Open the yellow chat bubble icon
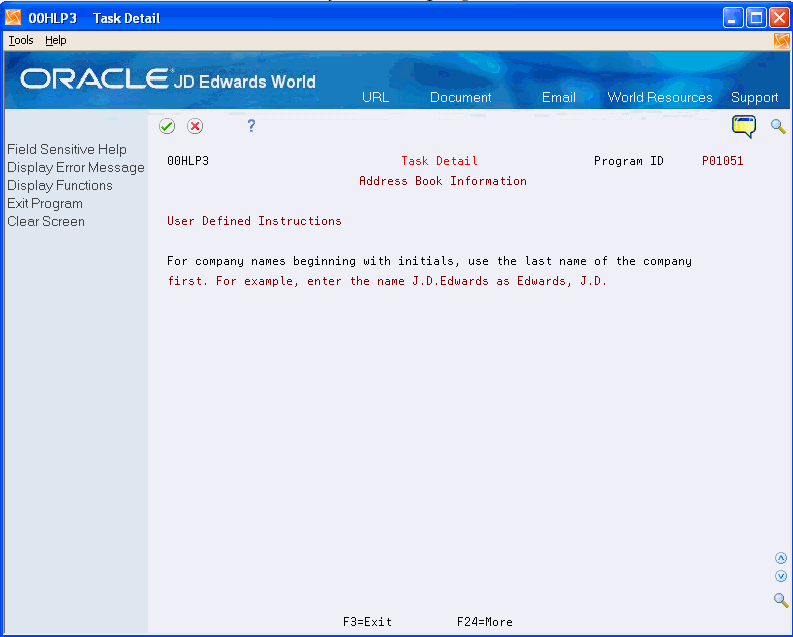 [743, 126]
